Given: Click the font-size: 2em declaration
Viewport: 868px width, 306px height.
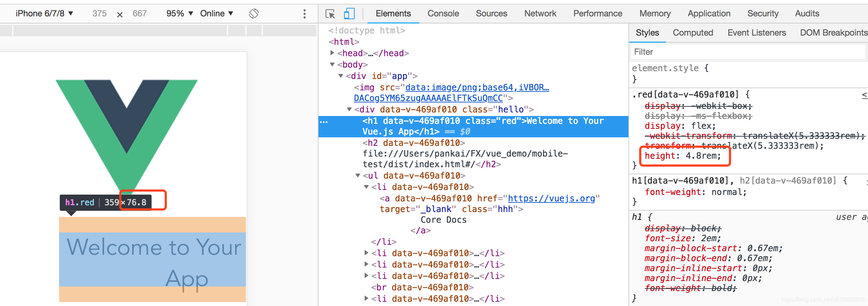Looking at the screenshot, I should point(683,238).
